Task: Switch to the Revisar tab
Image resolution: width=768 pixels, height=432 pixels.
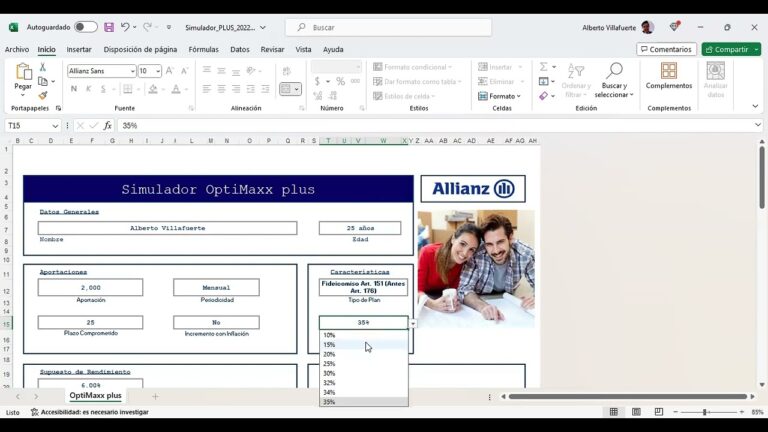Action: click(272, 49)
